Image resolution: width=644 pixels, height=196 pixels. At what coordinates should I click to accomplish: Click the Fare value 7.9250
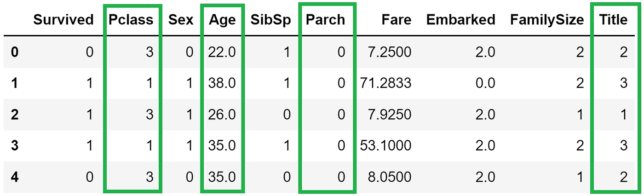click(391, 114)
